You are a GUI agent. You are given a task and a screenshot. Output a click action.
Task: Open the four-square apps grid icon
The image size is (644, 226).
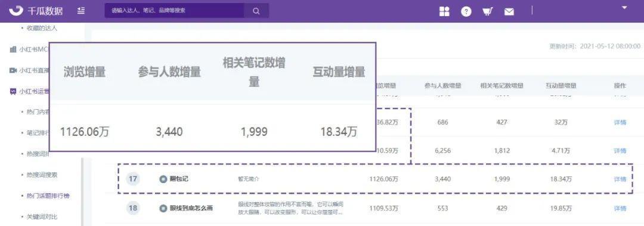[444, 11]
